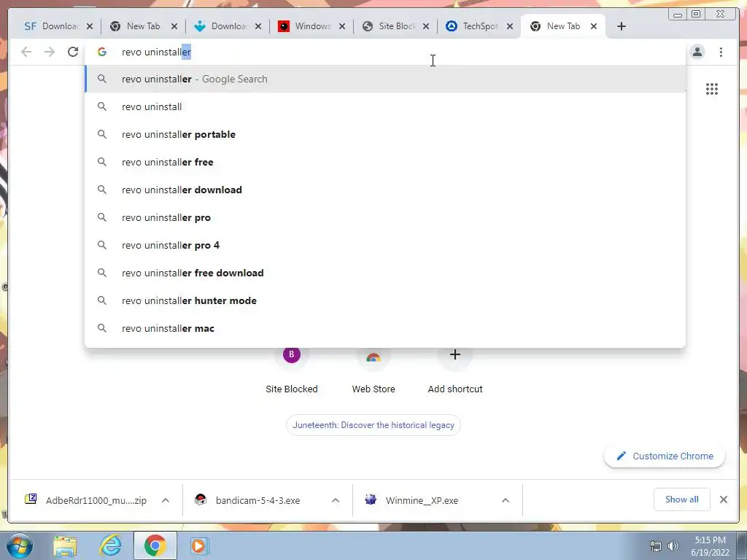Switch to the Site Blocked tab
Image resolution: width=747 pixels, height=560 pixels.
click(395, 26)
